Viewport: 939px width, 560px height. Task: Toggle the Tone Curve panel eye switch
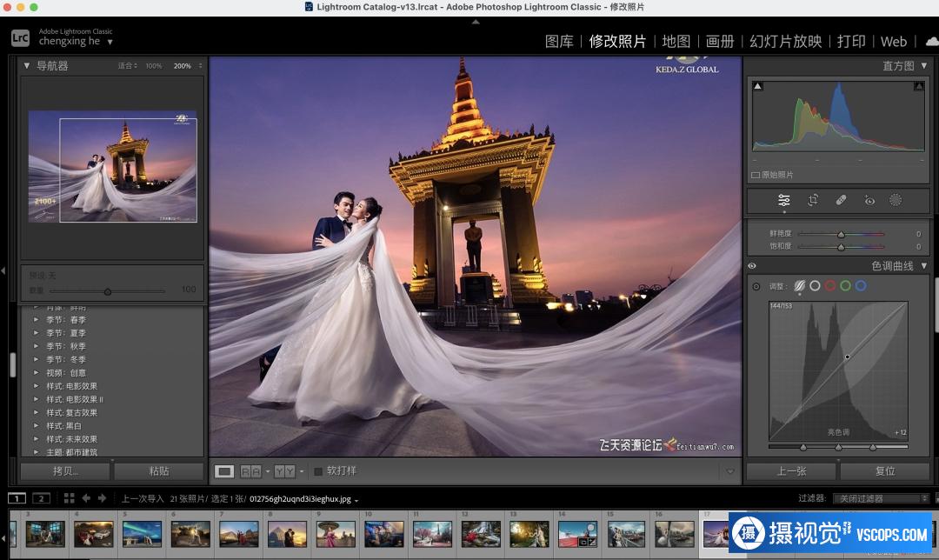[752, 266]
